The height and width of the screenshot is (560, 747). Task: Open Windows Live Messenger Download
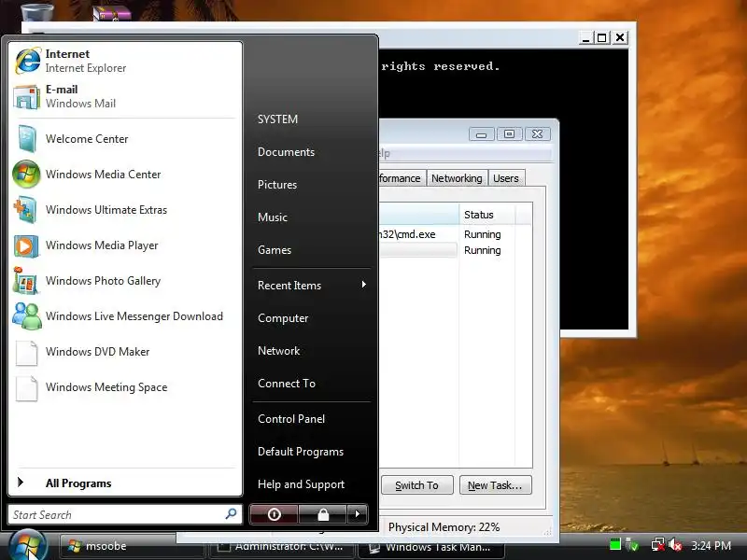pyautogui.click(x=125, y=316)
